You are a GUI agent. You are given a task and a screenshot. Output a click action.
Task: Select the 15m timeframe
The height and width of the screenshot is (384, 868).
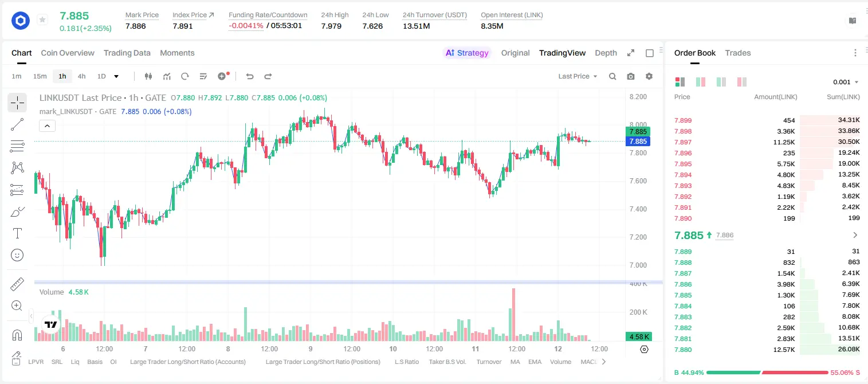click(x=40, y=76)
